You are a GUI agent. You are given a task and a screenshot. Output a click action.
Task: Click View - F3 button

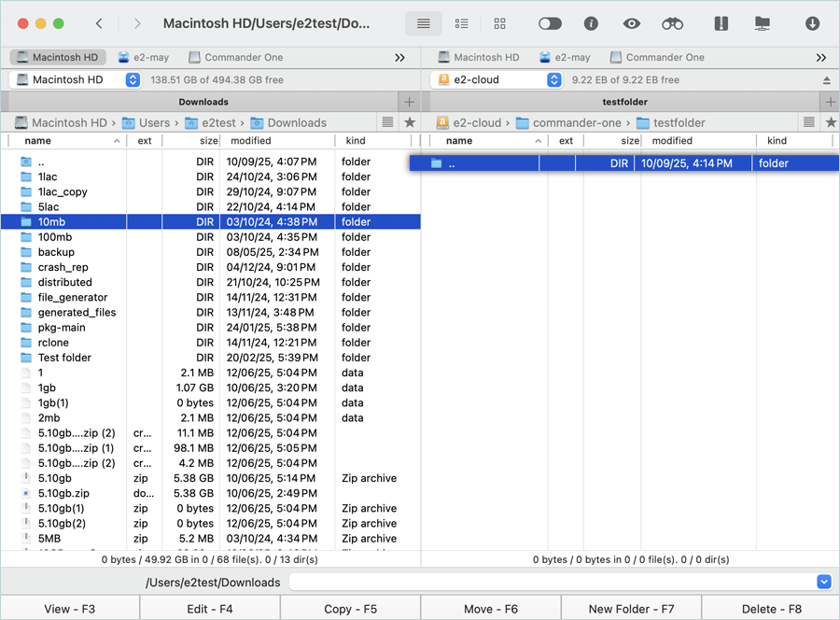coord(70,609)
